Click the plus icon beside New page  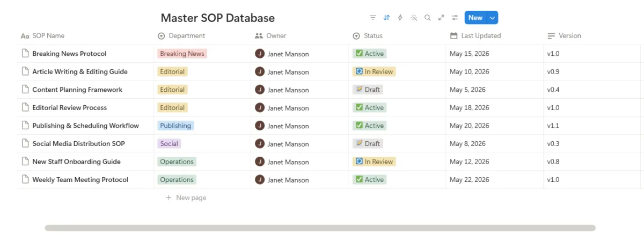pyautogui.click(x=169, y=198)
